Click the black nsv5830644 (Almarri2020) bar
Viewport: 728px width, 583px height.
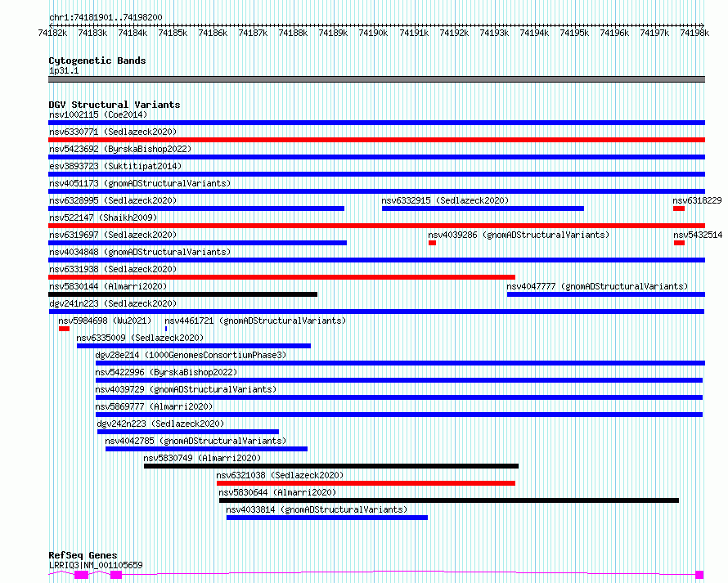pyautogui.click(x=449, y=500)
